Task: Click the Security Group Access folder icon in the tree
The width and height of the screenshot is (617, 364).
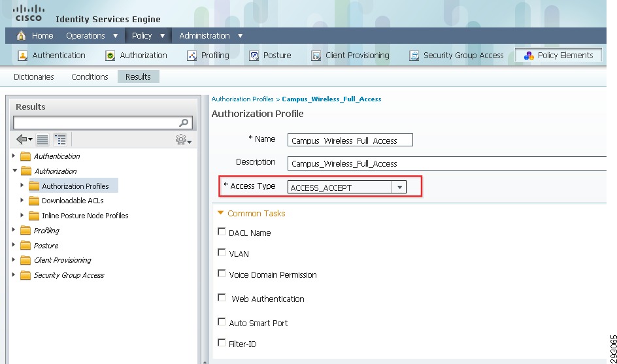Action: point(25,275)
